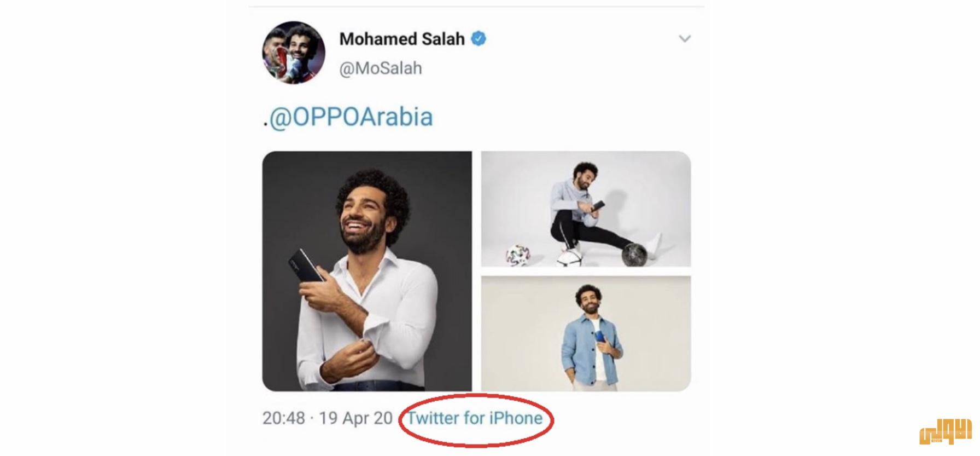Click the Twitter for iPhone source link

click(475, 418)
